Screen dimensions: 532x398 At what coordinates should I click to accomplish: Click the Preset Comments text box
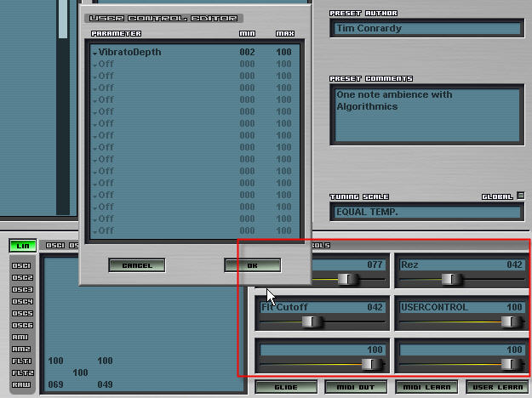427,115
